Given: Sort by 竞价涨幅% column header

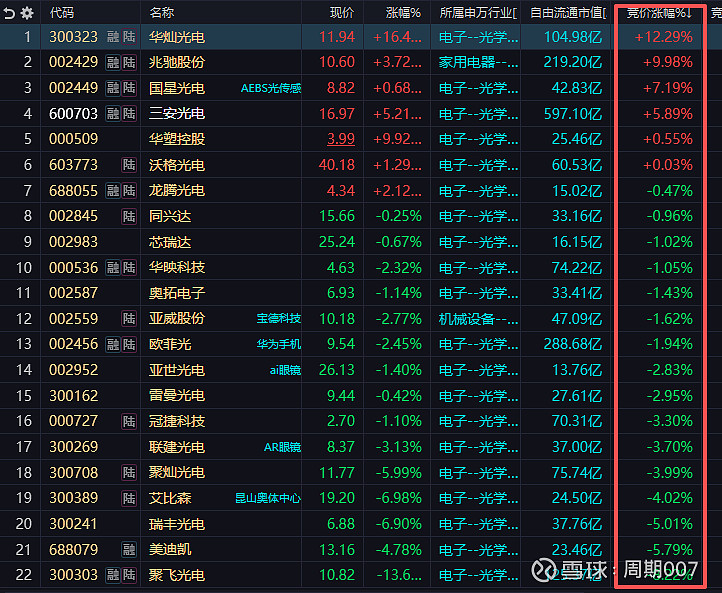Looking at the screenshot, I should (x=659, y=12).
